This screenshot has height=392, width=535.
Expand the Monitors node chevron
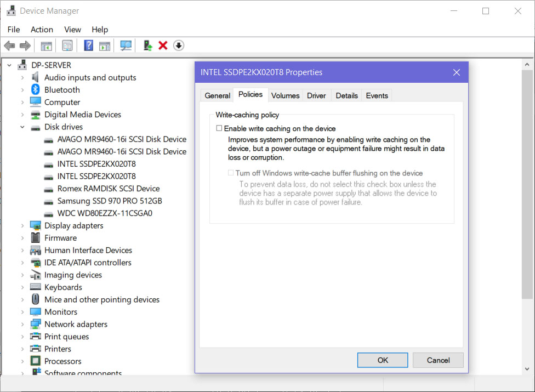point(22,312)
